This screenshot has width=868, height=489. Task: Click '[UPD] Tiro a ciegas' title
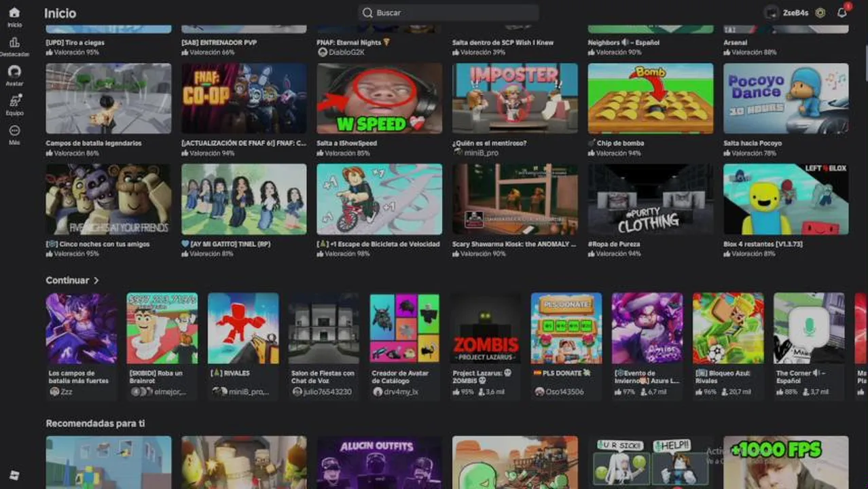(x=75, y=43)
